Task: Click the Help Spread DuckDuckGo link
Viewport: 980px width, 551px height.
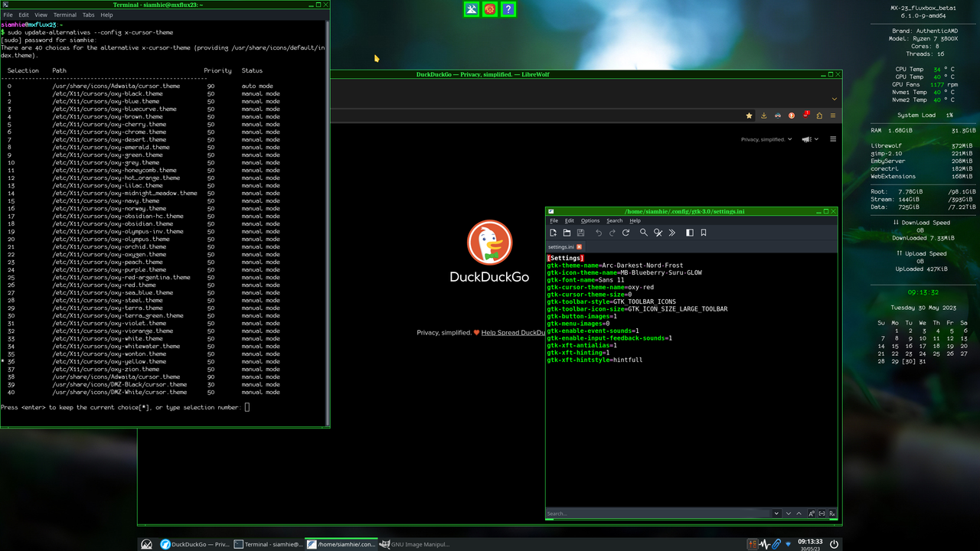Action: (512, 333)
